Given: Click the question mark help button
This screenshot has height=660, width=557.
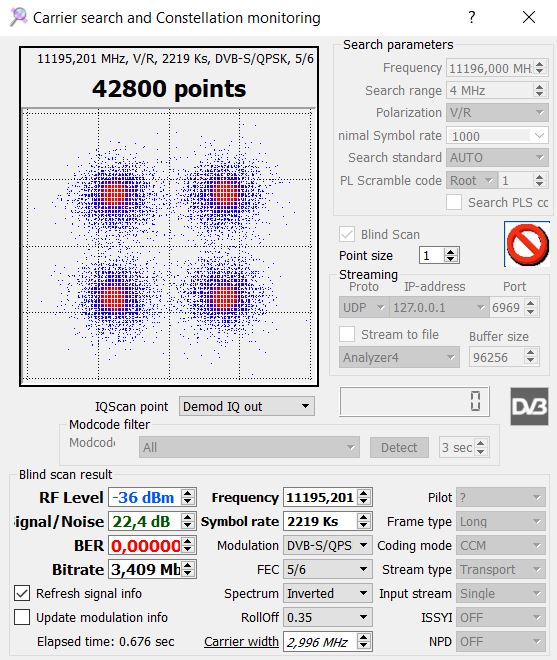Looking at the screenshot, I should click(x=472, y=17).
